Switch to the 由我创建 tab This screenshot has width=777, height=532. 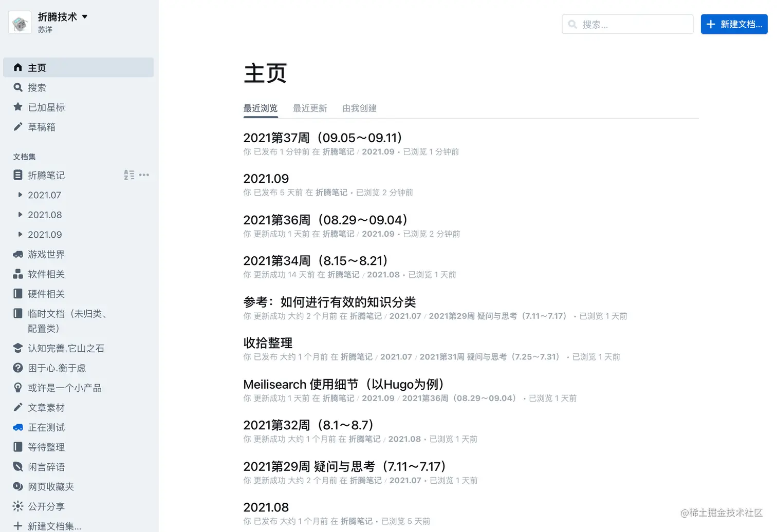pyautogui.click(x=360, y=108)
